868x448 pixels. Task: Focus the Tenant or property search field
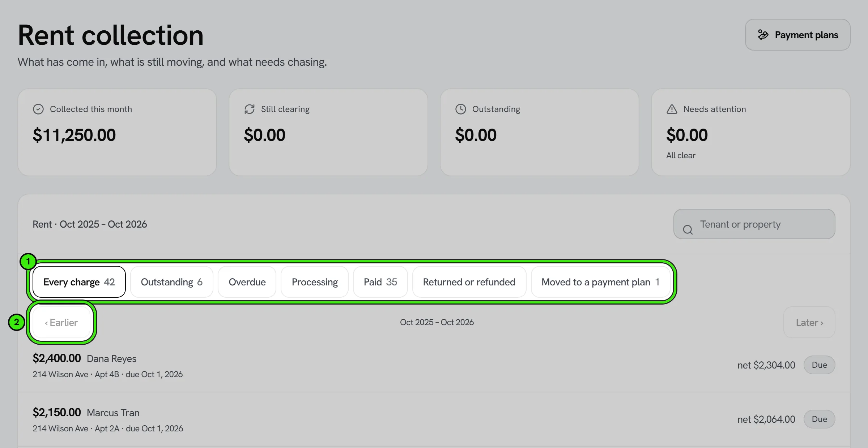tap(754, 224)
